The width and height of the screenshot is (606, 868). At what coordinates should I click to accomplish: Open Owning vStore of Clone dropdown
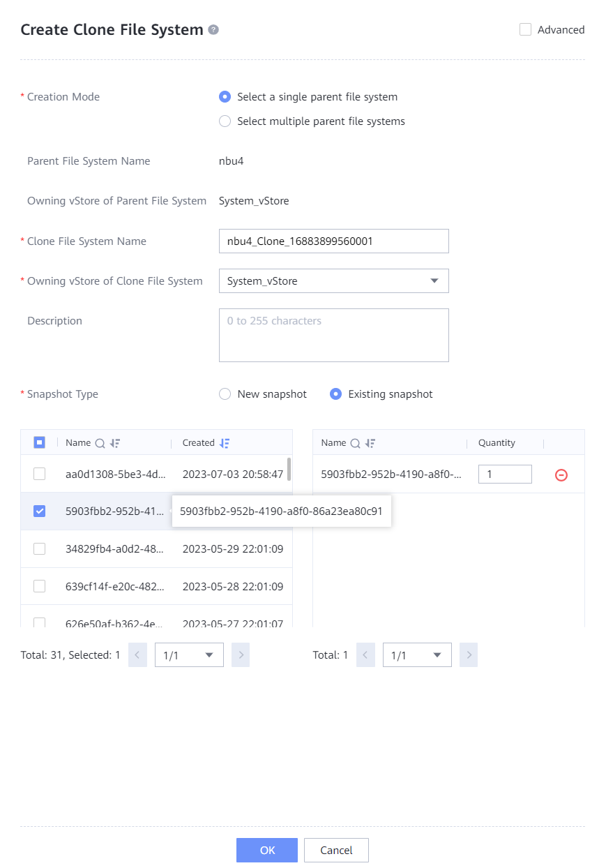(333, 281)
